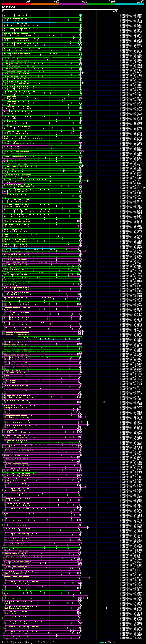Screen dimensions: 146x644
Task: Click the cyan =100char. scale marker
Action: [x=102, y=642]
